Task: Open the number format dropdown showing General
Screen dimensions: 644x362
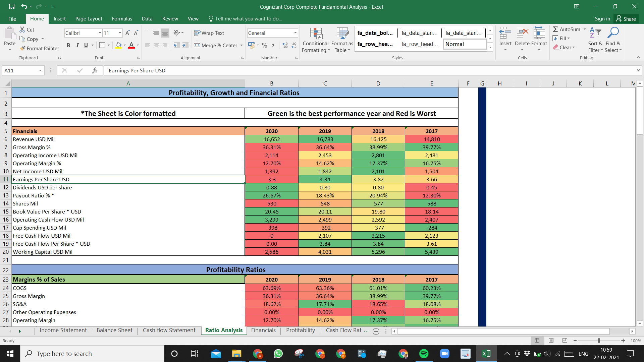Action: (295, 33)
